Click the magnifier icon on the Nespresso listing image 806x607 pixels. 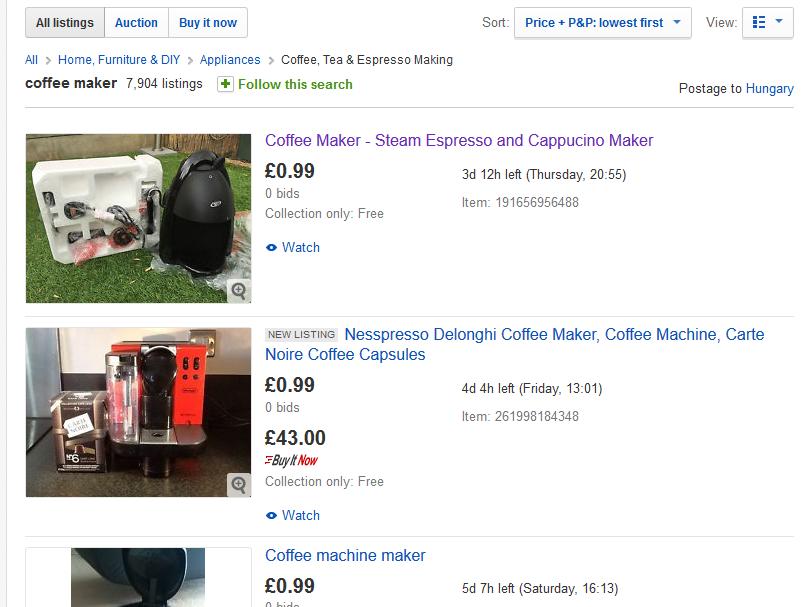[239, 485]
